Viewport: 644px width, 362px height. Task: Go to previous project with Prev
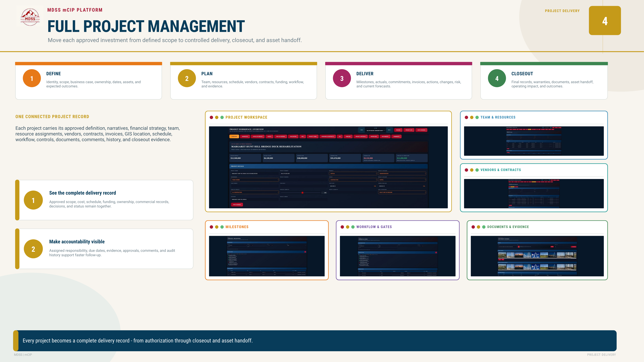362,130
